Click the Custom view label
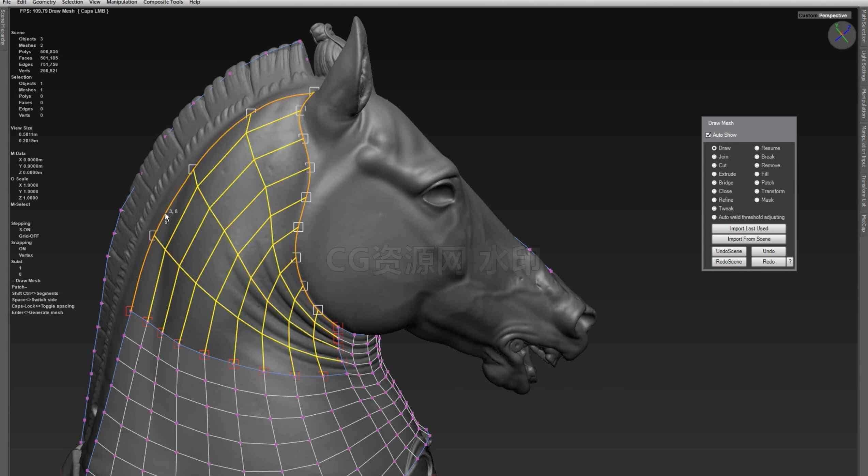Screen dimensions: 868x476 pyautogui.click(x=807, y=16)
